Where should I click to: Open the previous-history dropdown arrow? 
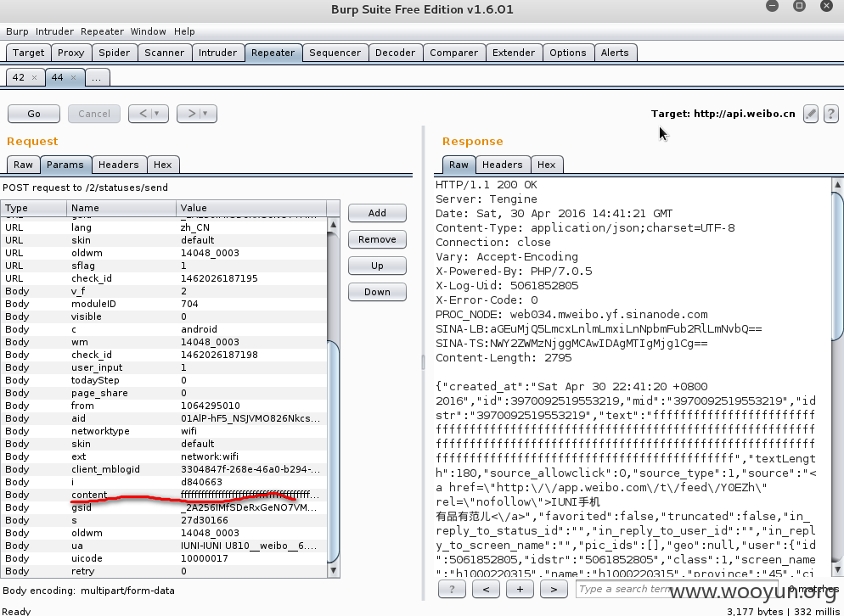click(158, 114)
